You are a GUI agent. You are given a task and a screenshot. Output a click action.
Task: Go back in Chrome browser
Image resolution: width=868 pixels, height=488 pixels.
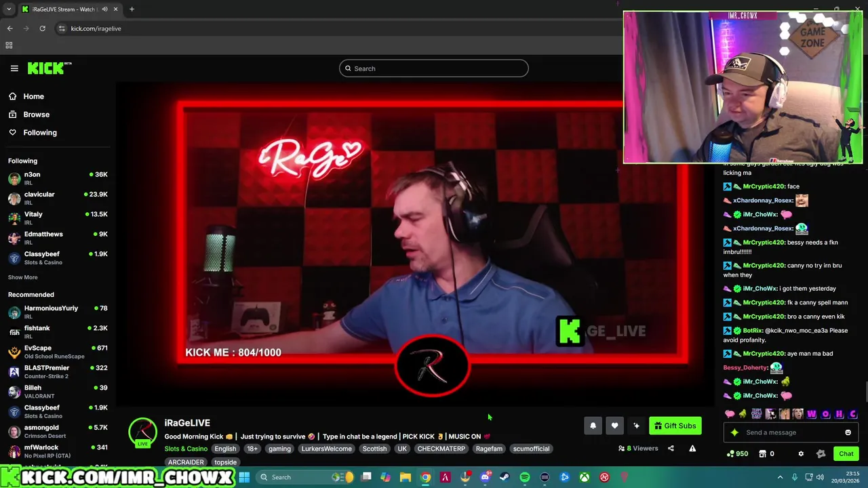pos(9,28)
